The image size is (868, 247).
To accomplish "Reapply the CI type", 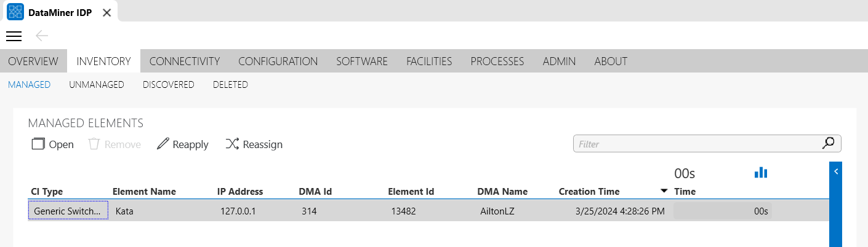I will click(x=182, y=144).
